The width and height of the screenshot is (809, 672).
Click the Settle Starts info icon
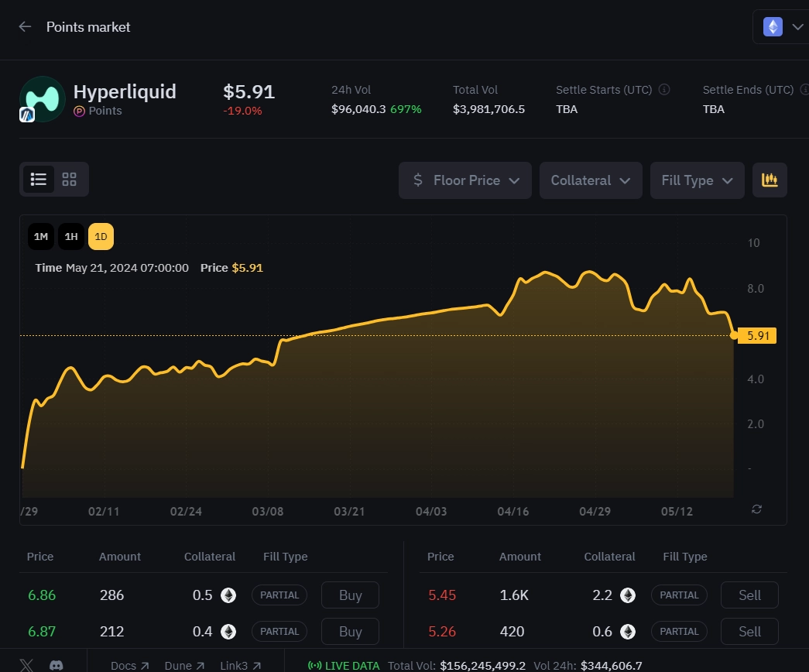click(663, 89)
